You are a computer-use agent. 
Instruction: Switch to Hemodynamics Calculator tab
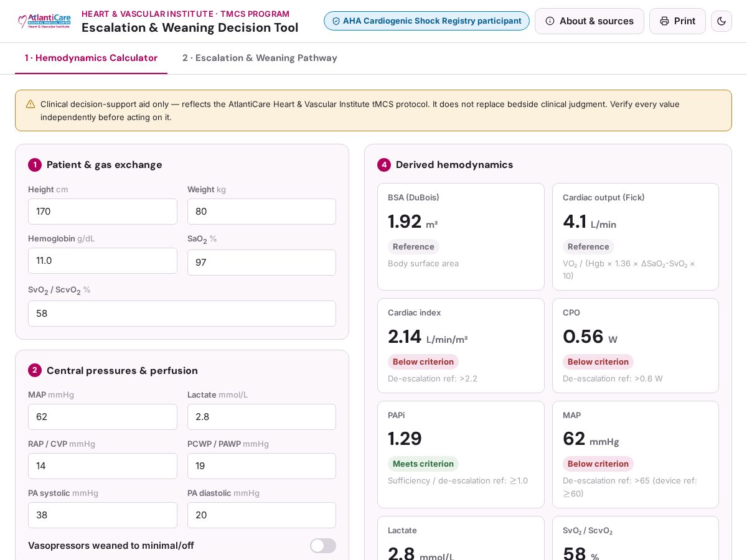pos(91,58)
